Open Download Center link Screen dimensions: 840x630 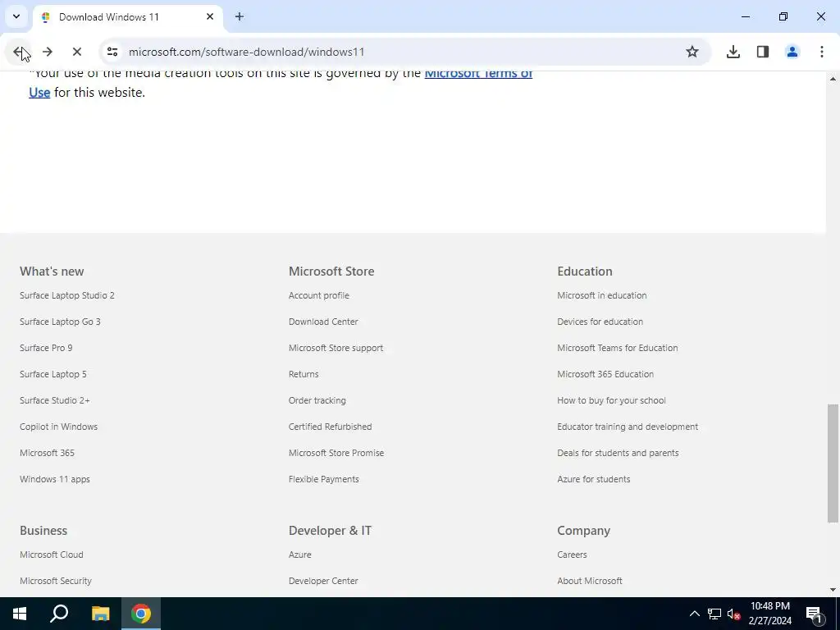pyautogui.click(x=323, y=322)
